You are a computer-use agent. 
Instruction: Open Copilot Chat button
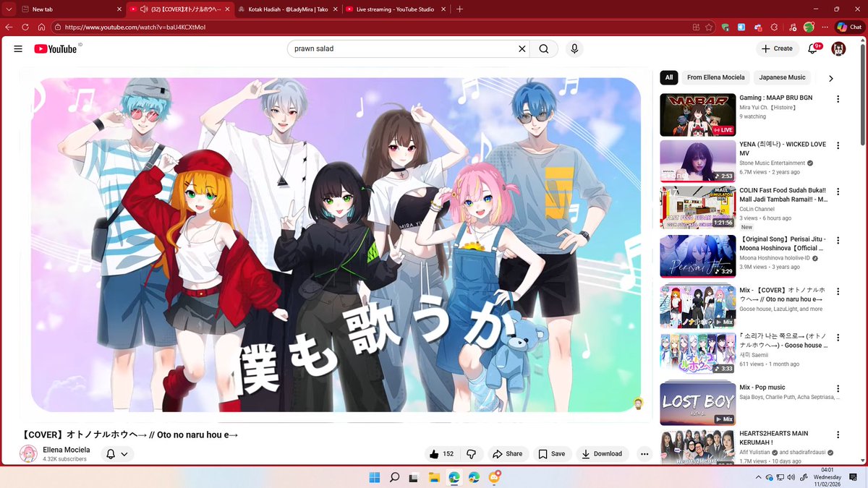coord(848,27)
